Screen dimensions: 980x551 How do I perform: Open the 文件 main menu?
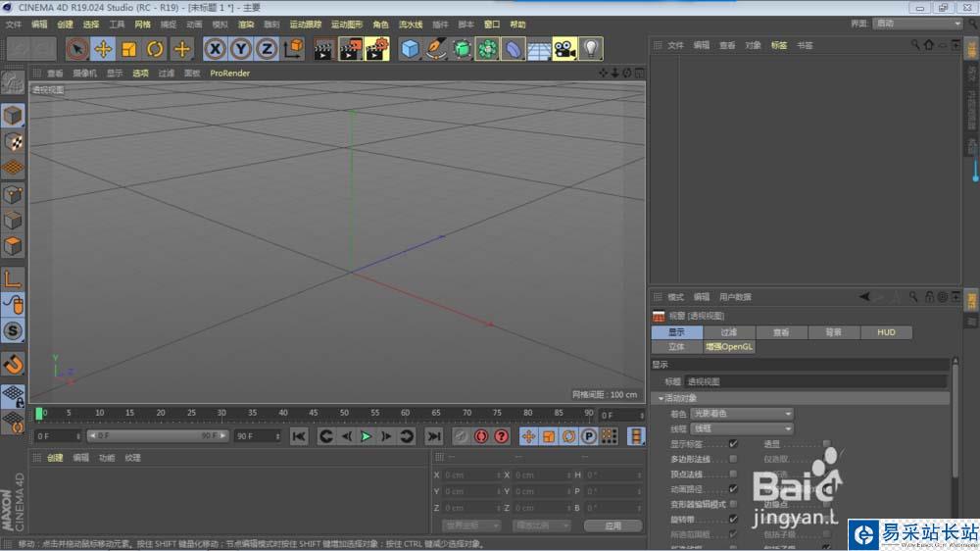13,25
